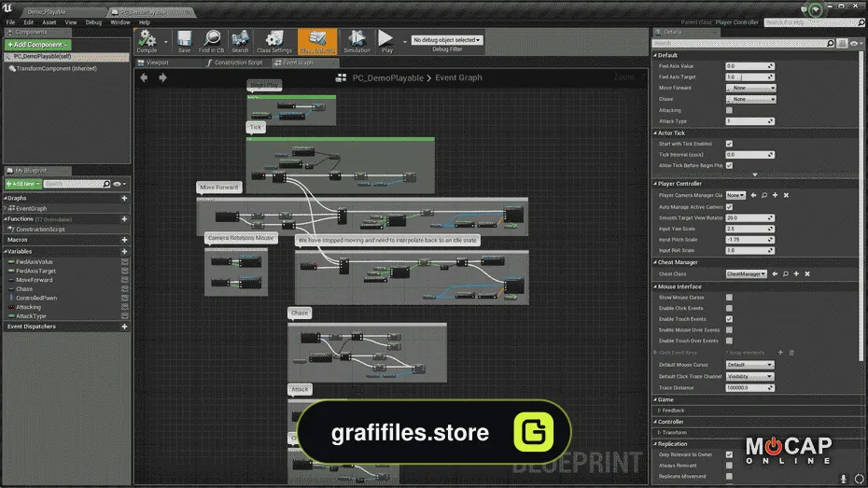
Task: Add a new graph with plus icon
Action: (124, 198)
